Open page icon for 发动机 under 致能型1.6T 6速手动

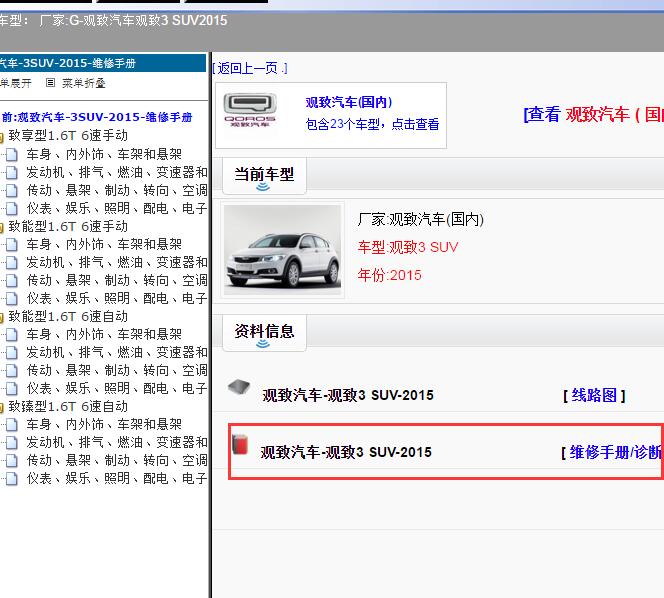(x=12, y=263)
